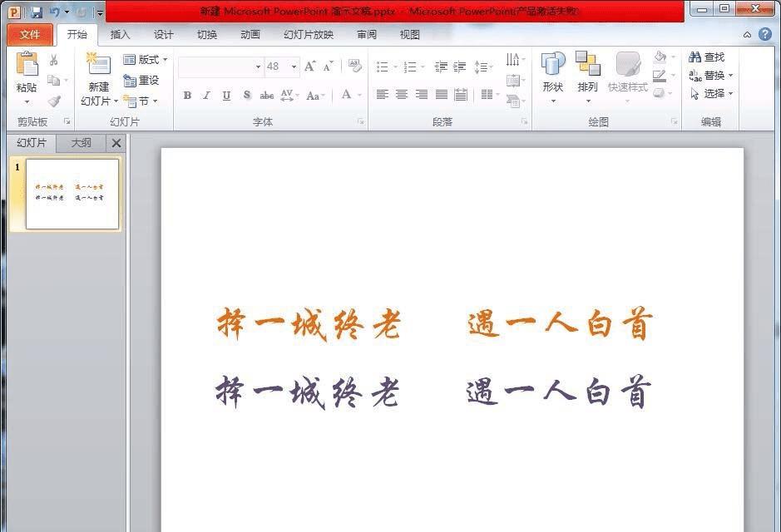The height and width of the screenshot is (532, 781).
Task: Click the numbered list icon
Action: (x=410, y=66)
